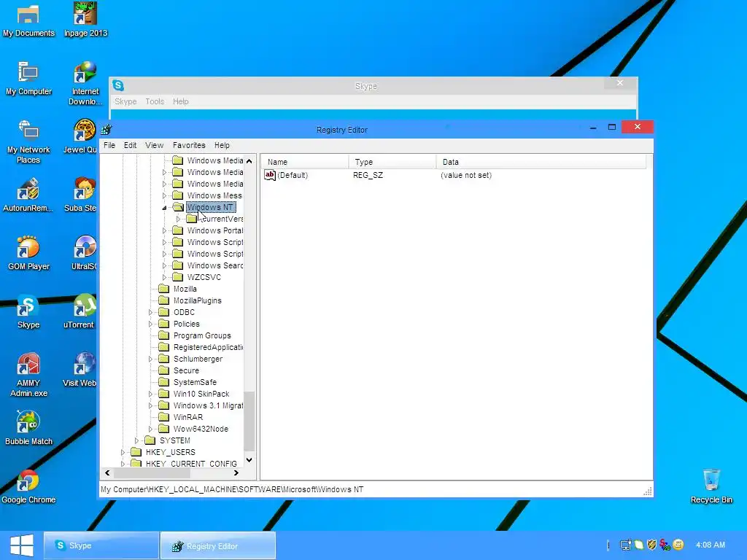Screen dimensions: 747x560
Task: Open the Edit menu in Registry Editor
Action: point(130,145)
